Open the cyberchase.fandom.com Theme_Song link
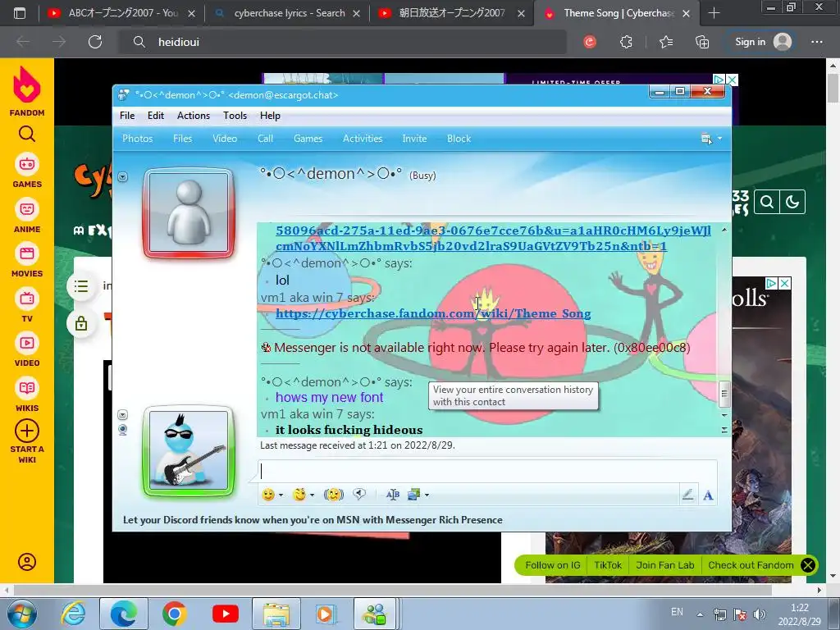840x630 pixels. tap(433, 313)
